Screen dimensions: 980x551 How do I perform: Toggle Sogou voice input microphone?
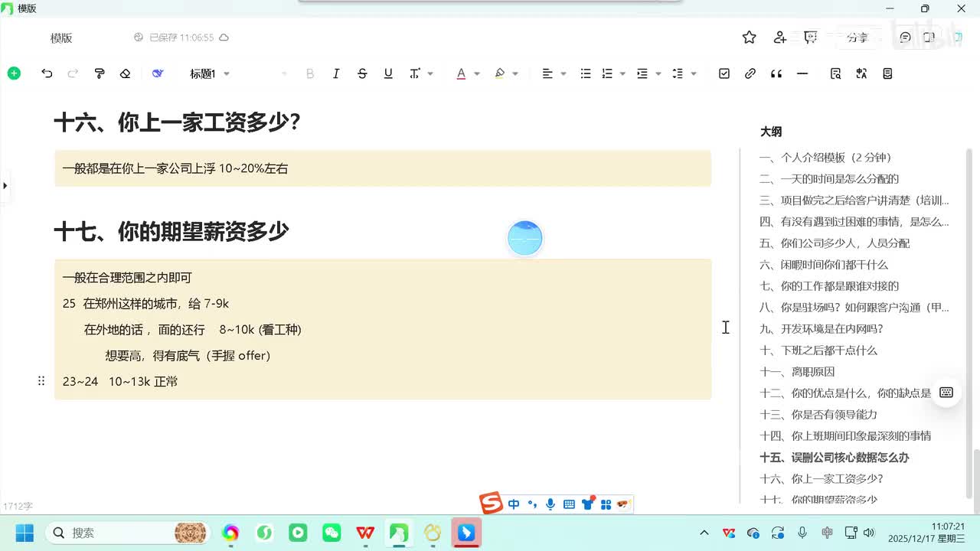click(550, 504)
